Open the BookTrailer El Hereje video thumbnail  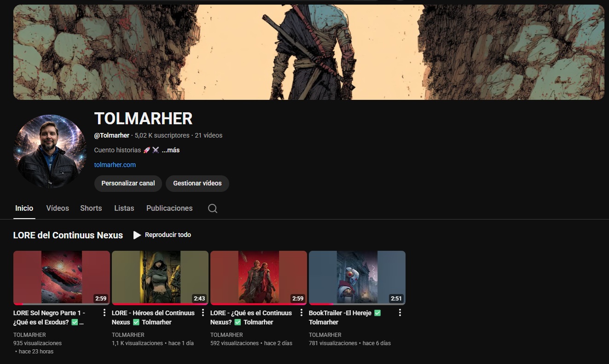coord(357,277)
